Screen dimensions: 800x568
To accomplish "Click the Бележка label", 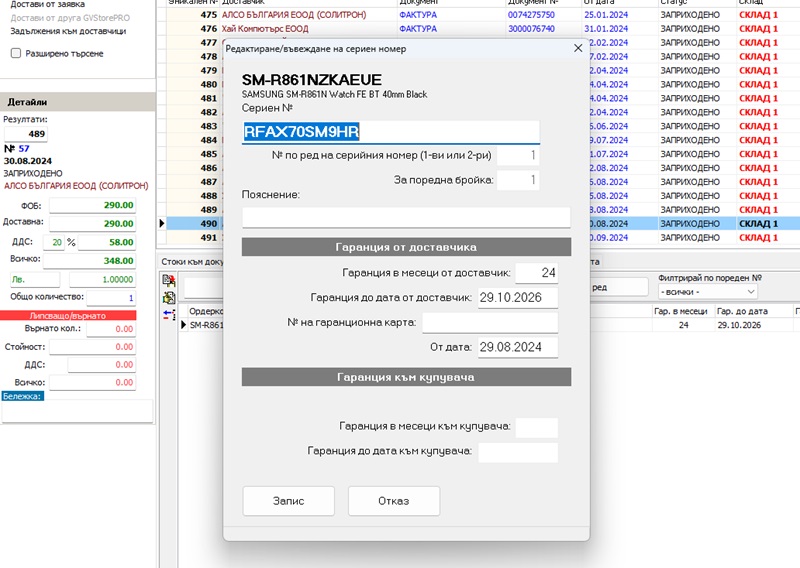I will (22, 396).
